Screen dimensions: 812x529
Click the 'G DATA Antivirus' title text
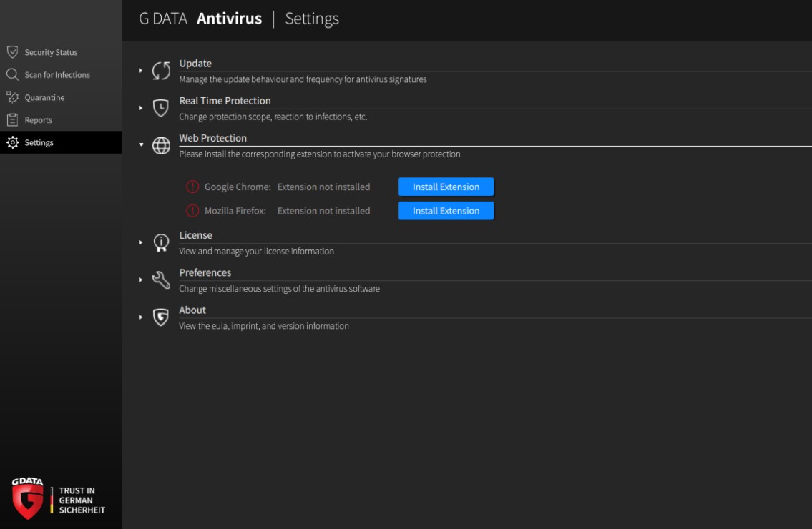pyautogui.click(x=200, y=19)
